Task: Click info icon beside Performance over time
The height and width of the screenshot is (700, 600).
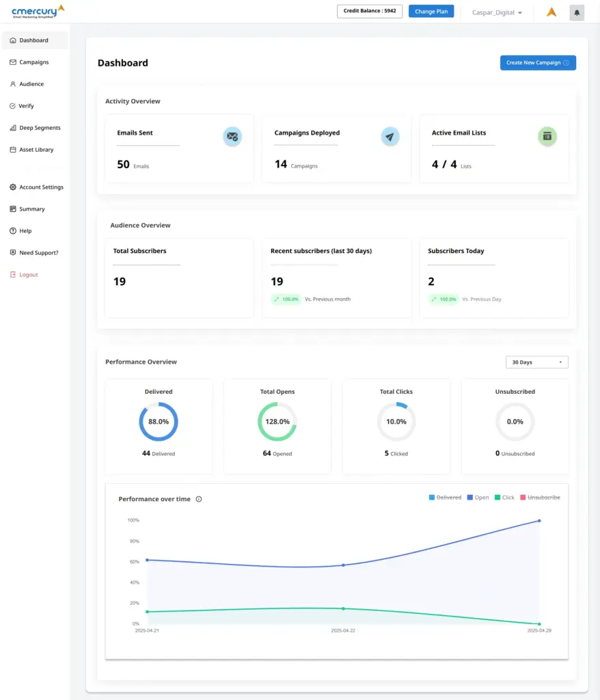Action: (x=199, y=499)
